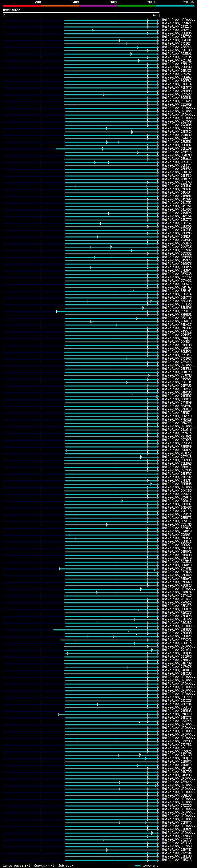Select hit label UniRef100_Q8H159
Viewport: 197px width, 868px height.
coord(177,149)
